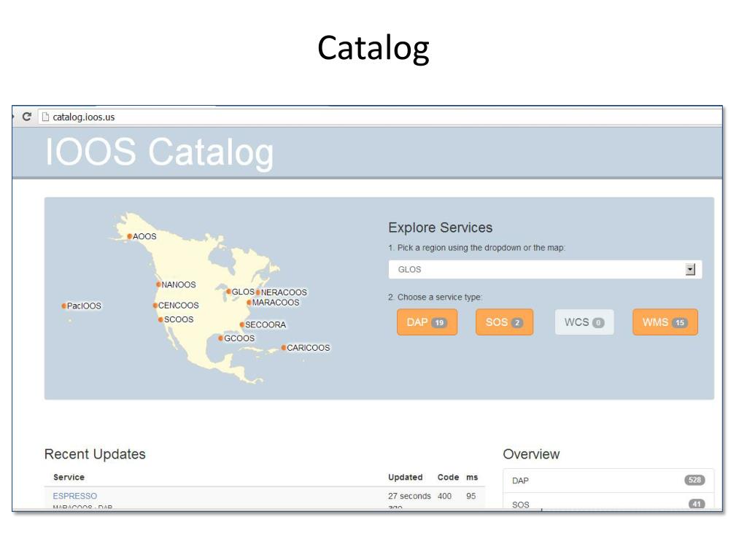Select the NANOOS marker on the map
The width and height of the screenshot is (747, 560).
pos(158,285)
